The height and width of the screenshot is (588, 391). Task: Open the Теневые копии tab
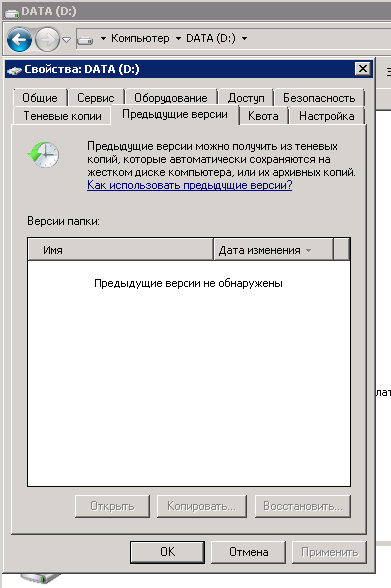click(x=62, y=116)
